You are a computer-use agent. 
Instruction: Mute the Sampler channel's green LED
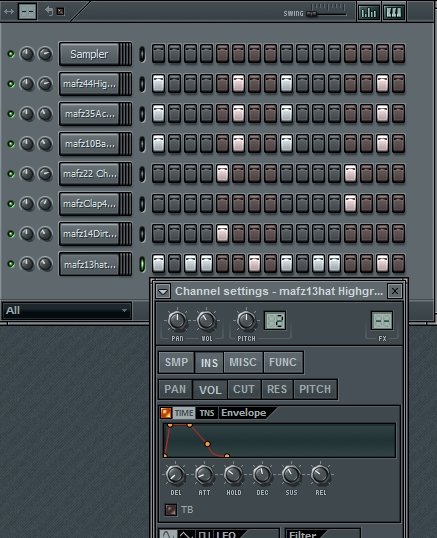(x=11, y=54)
